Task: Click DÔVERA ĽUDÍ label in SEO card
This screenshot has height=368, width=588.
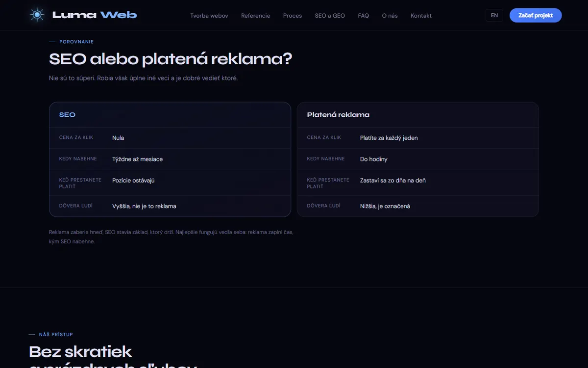Action: (x=76, y=206)
